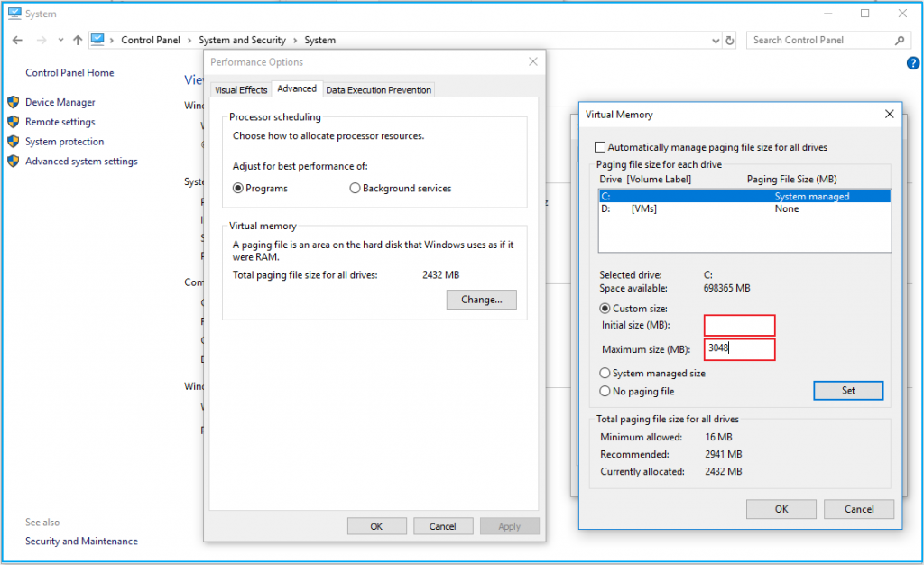This screenshot has height=565, width=924.
Task: Click the Change button under Virtual memory
Action: (x=481, y=299)
